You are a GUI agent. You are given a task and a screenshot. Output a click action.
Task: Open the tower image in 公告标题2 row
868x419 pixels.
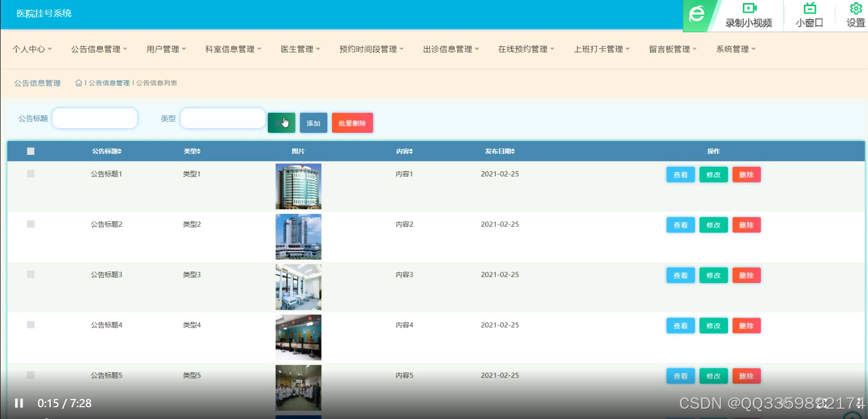[299, 236]
